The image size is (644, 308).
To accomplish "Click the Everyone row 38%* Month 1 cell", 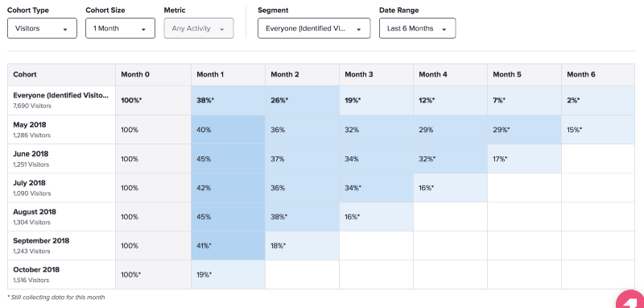I will tap(228, 100).
